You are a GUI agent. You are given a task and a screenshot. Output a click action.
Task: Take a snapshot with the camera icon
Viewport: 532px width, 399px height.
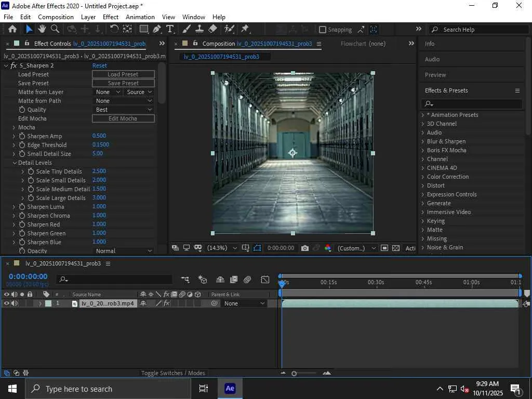coord(305,248)
